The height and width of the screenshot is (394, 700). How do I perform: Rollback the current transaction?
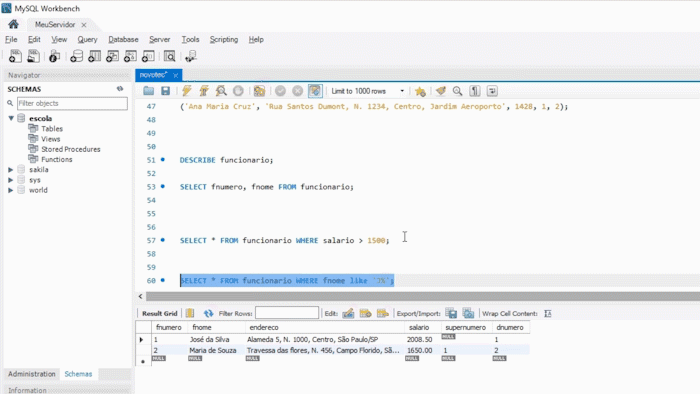pos(297,91)
